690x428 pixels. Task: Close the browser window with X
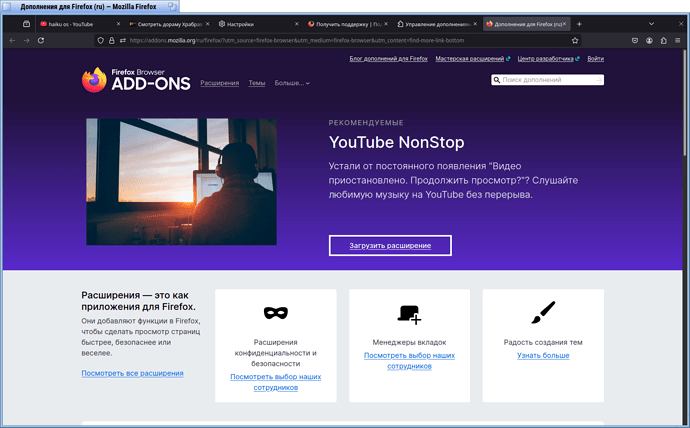coord(681,24)
